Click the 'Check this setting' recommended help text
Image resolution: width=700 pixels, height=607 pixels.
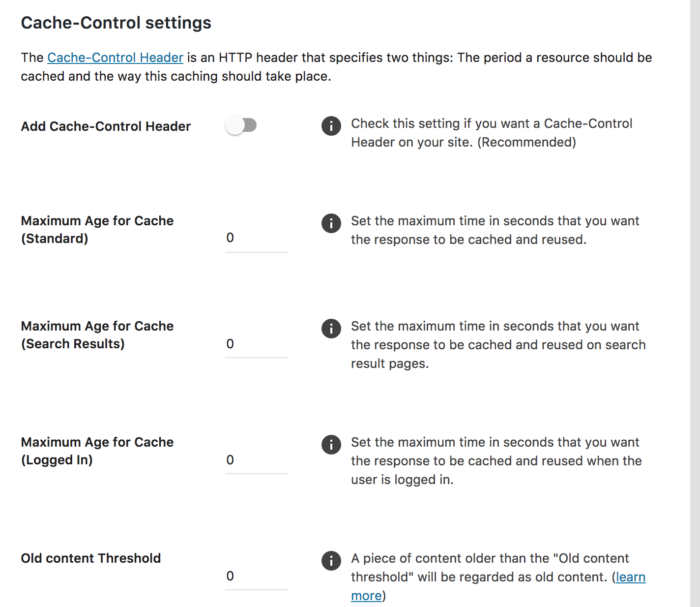coord(492,133)
